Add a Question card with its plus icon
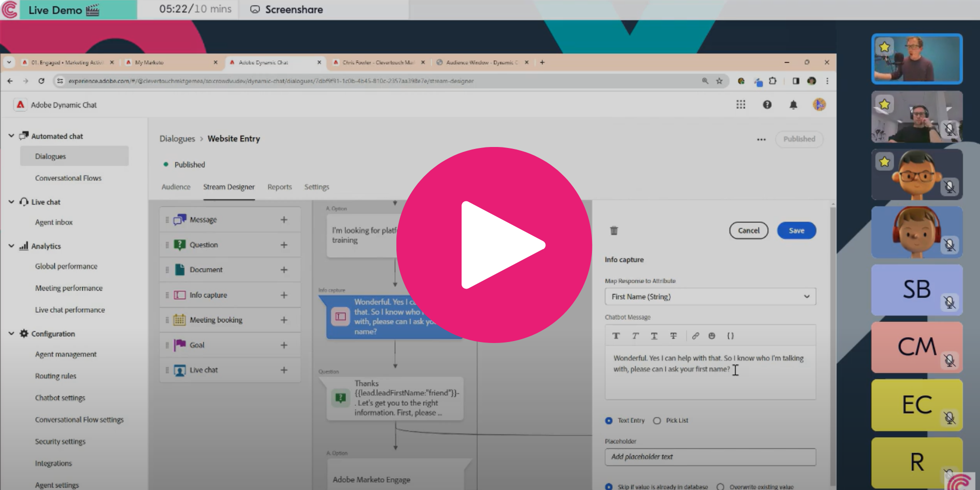The height and width of the screenshot is (490, 980). pyautogui.click(x=284, y=245)
